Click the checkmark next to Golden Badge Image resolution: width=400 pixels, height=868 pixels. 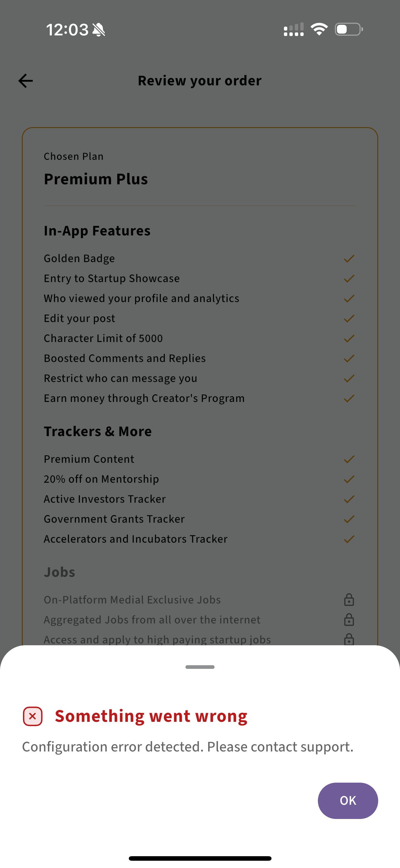349,258
